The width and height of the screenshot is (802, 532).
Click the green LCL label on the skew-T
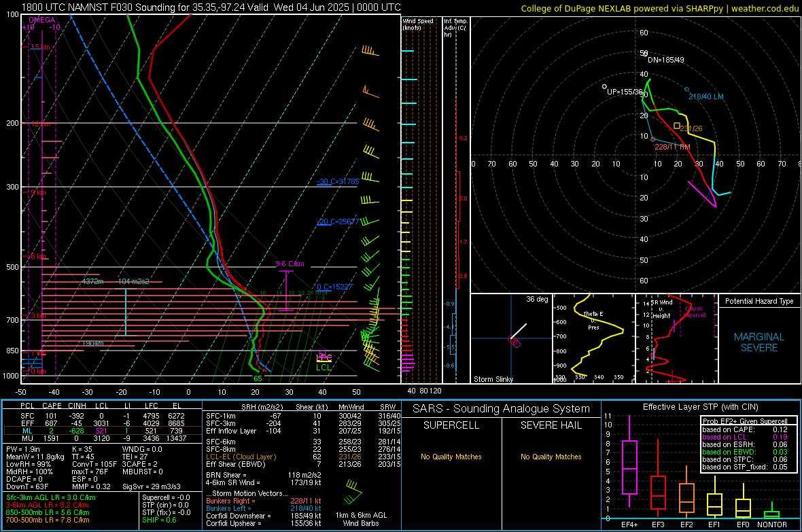[x=324, y=368]
